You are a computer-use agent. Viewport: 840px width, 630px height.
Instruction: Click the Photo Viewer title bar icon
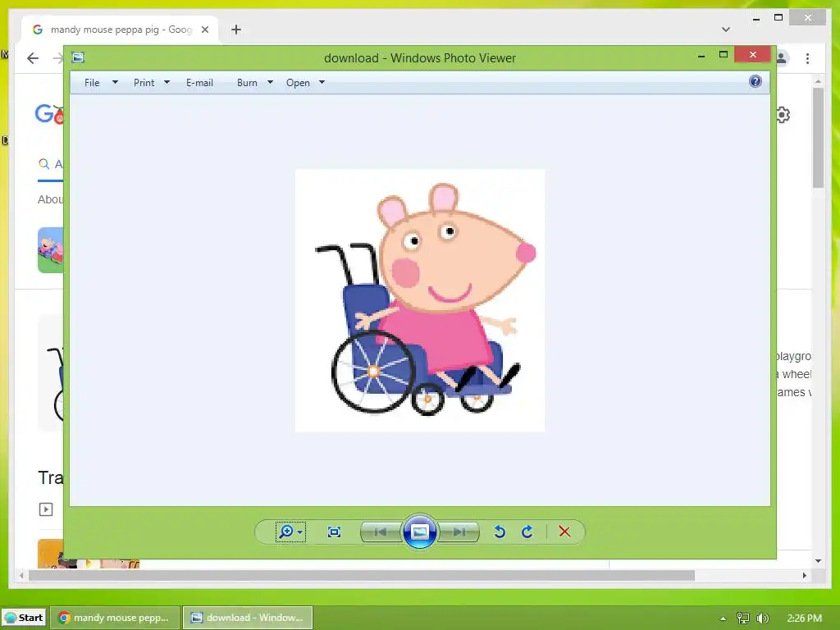pos(78,57)
